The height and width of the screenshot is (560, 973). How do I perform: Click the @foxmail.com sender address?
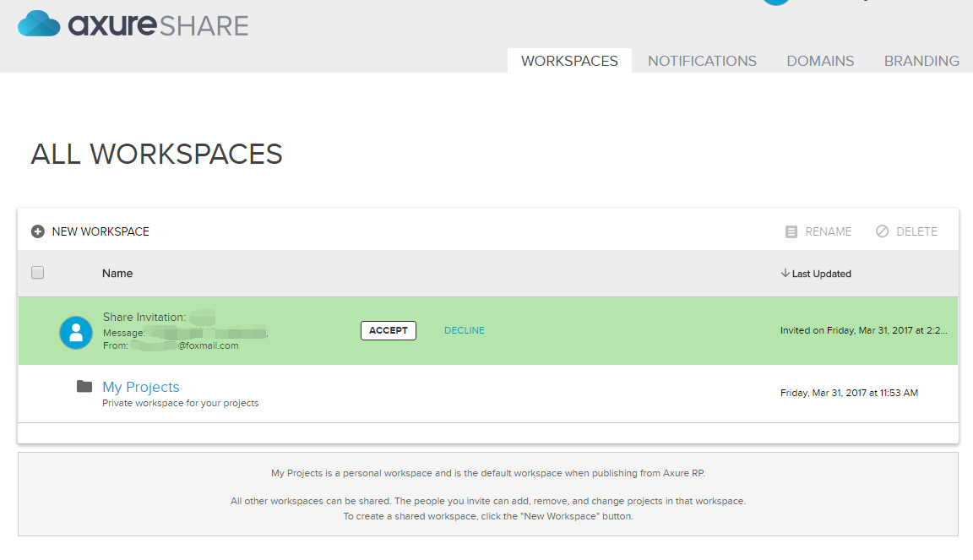tap(208, 345)
